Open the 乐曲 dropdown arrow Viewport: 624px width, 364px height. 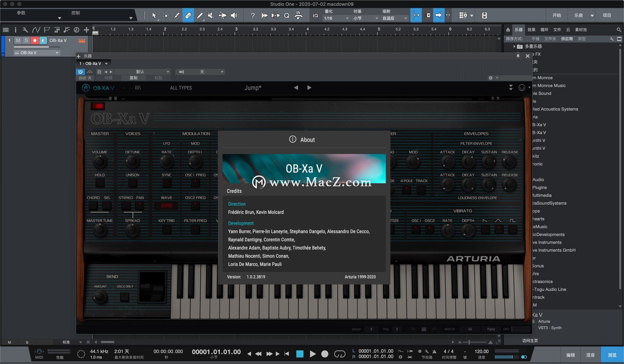(x=592, y=16)
